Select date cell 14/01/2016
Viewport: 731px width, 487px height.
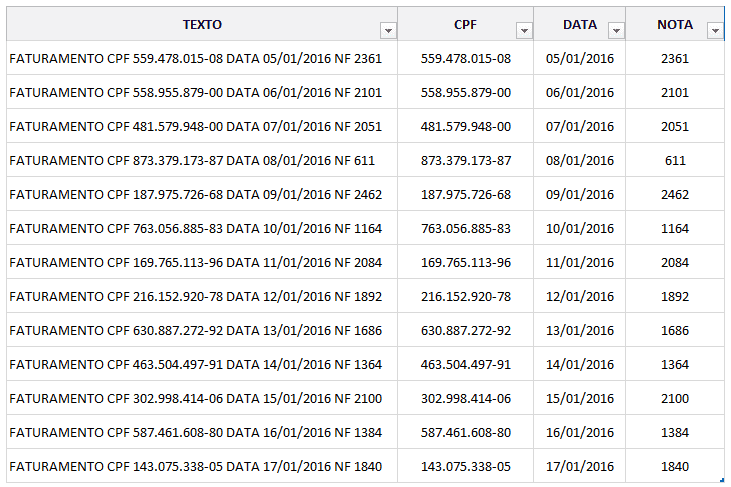pyautogui.click(x=579, y=365)
